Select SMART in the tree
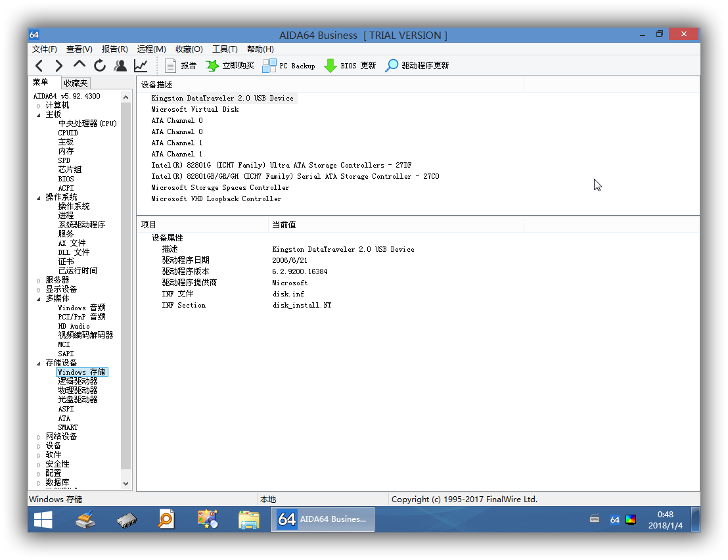The image size is (728, 560). [x=68, y=428]
